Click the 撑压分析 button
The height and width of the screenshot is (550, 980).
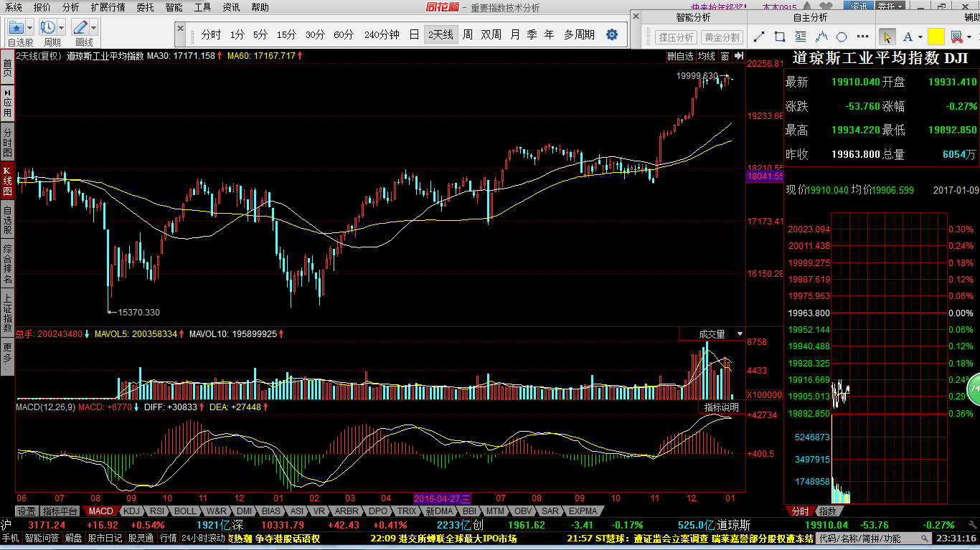click(676, 37)
